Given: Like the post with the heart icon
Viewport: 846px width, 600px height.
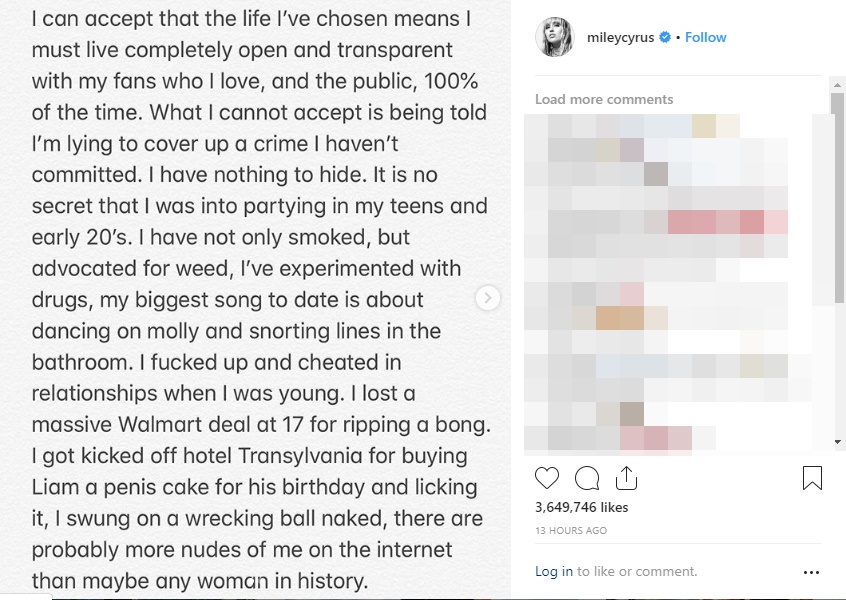Looking at the screenshot, I should coord(547,478).
